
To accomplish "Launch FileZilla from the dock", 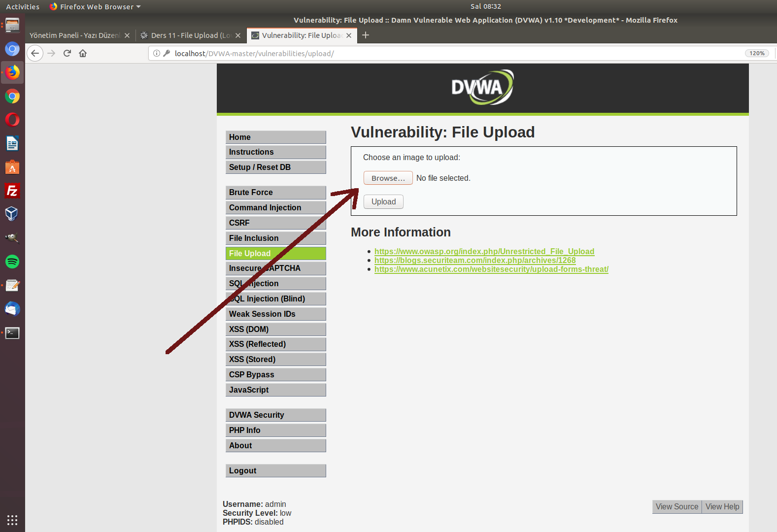I will 12,191.
